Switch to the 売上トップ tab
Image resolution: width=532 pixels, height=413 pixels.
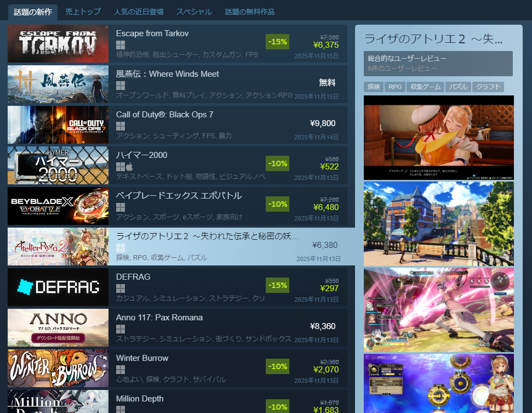[x=83, y=12]
